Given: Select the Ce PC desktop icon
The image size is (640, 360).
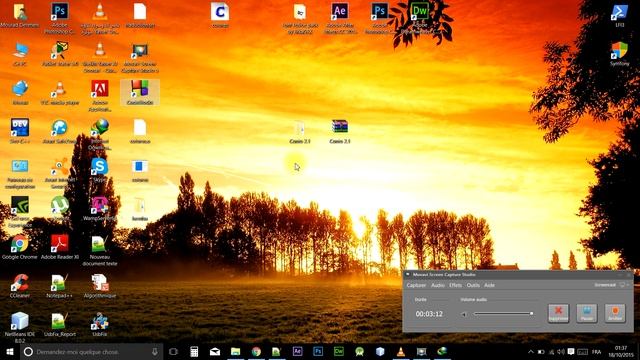Looking at the screenshot, I should pos(20,53).
